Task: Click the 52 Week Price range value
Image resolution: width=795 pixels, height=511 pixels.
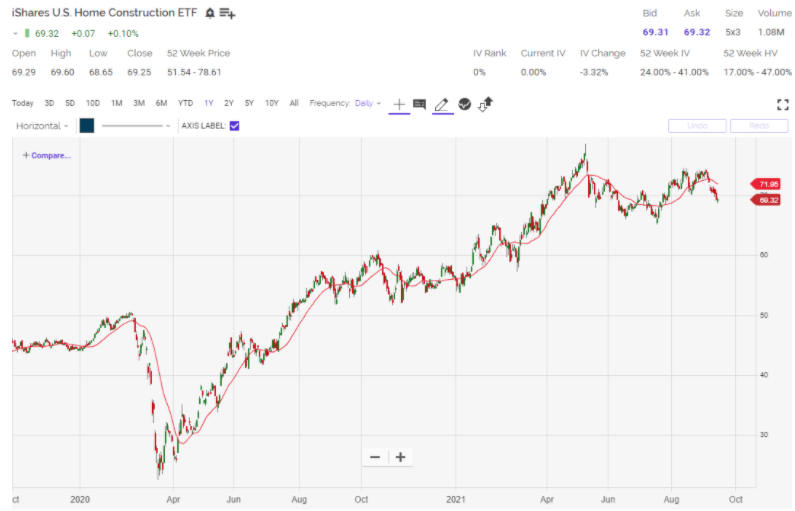Action: 194,72
